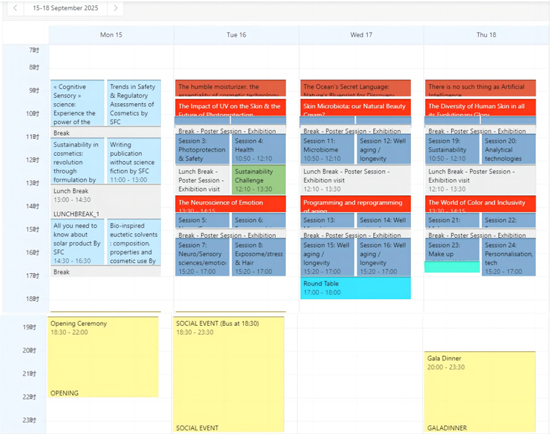This screenshot has height=434, width=550.
Task: Open Bio-inspired eutectic solvents event
Action: 134,242
